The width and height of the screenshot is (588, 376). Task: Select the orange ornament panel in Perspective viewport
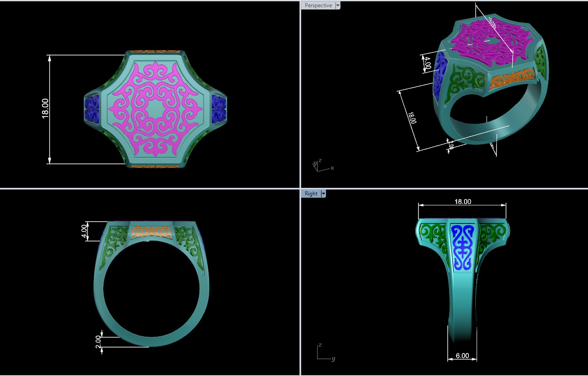[x=513, y=79]
